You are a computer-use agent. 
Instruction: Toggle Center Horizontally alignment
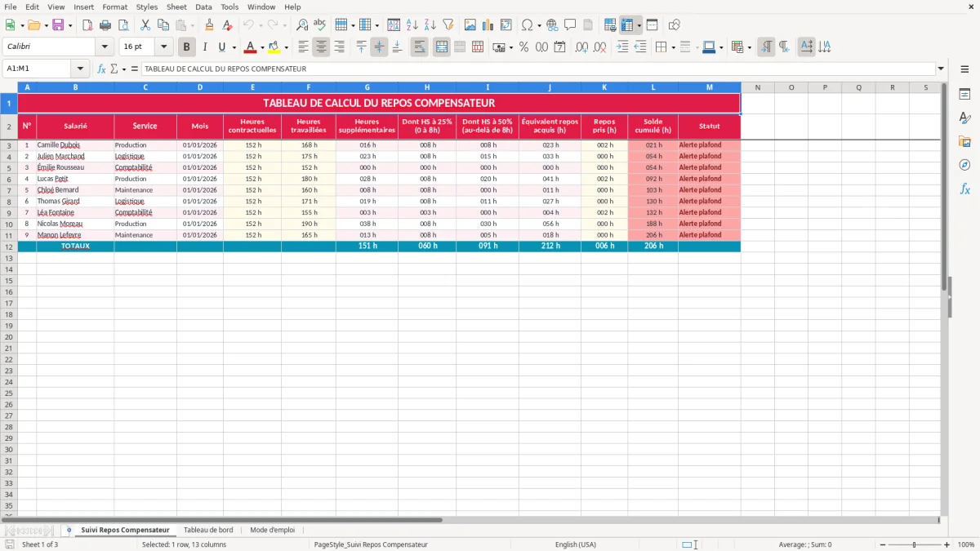321,47
